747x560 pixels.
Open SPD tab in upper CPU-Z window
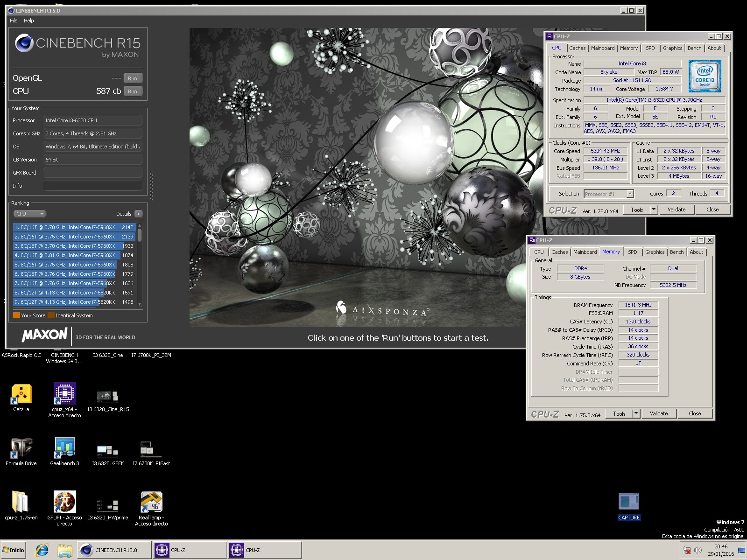(x=650, y=48)
